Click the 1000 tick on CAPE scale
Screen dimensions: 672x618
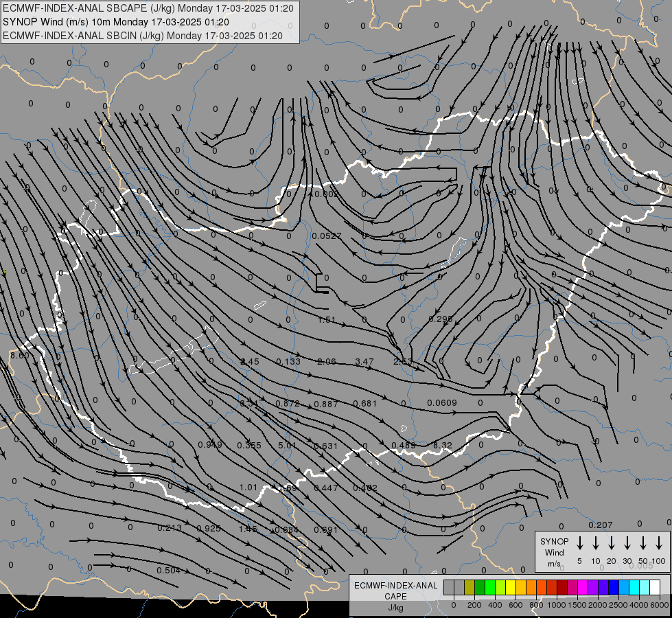[x=556, y=605]
